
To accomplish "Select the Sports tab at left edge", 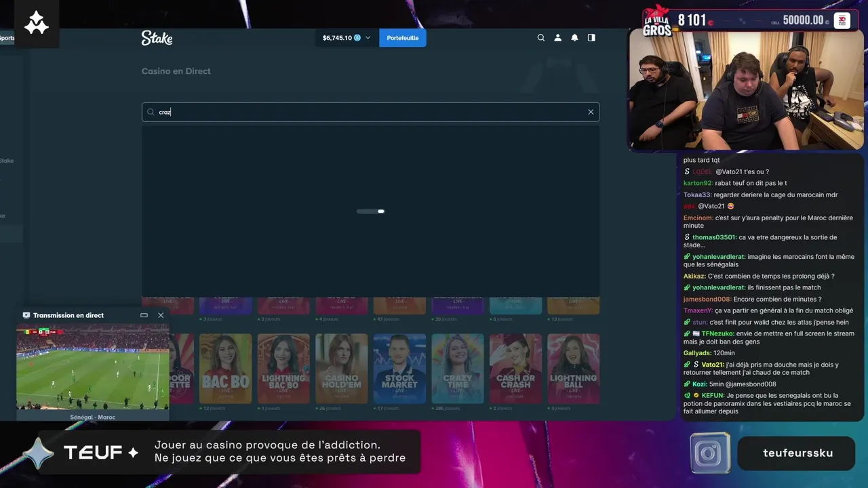I will coord(7,38).
